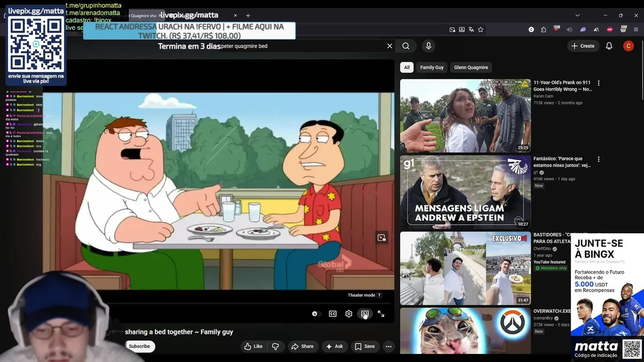Open options menu for the Fantástico video
The height and width of the screenshot is (362, 644).
599,159
